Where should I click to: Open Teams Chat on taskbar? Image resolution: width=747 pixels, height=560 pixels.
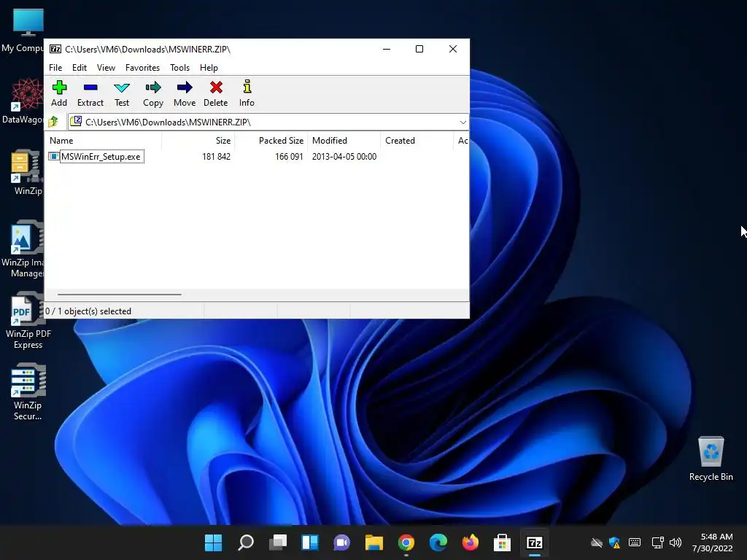pos(341,542)
